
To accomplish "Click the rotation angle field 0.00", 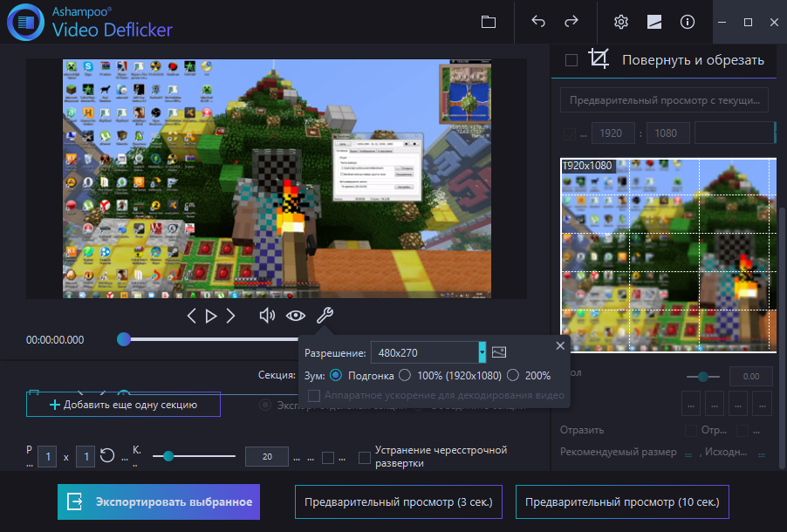I will pyautogui.click(x=751, y=377).
